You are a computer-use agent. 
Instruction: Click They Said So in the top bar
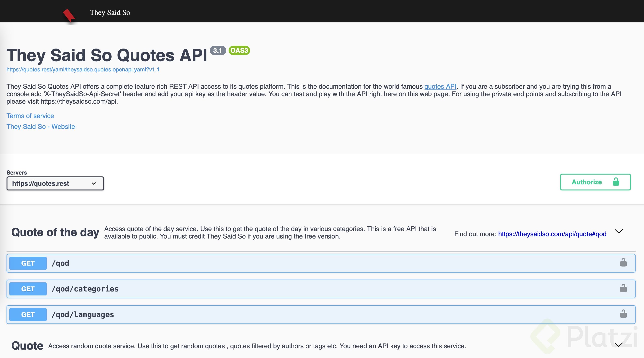[x=110, y=13]
